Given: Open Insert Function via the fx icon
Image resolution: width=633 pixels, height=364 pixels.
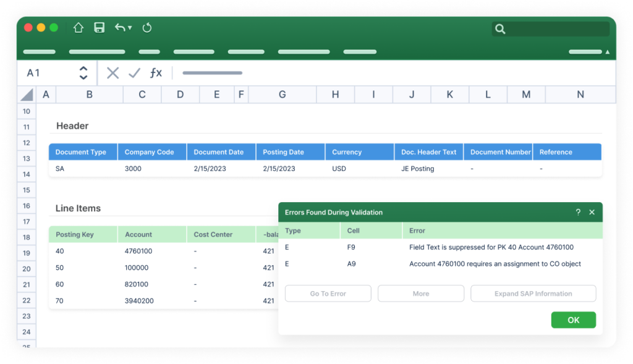Looking at the screenshot, I should coord(156,72).
